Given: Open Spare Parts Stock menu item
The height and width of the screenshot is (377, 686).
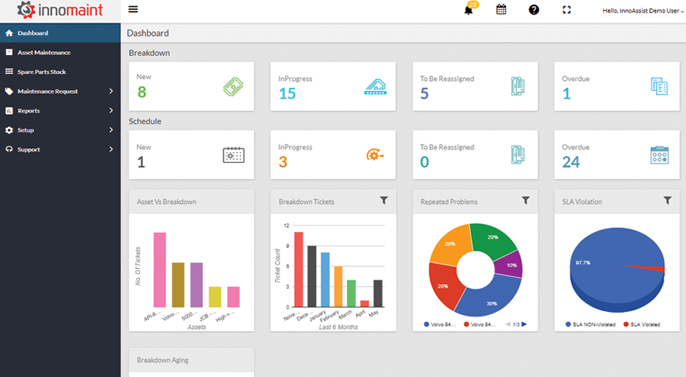Looking at the screenshot, I should click(x=60, y=72).
